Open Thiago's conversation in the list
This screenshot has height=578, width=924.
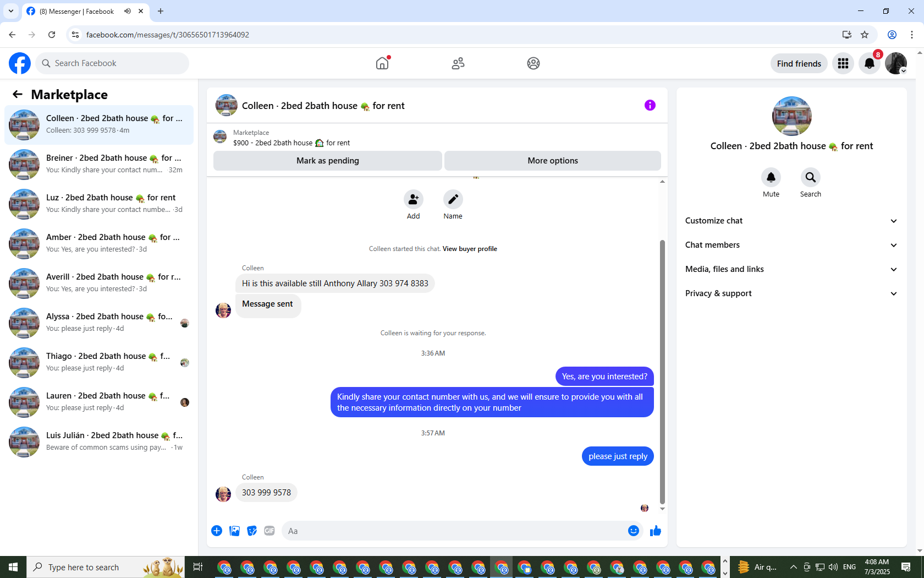99,363
